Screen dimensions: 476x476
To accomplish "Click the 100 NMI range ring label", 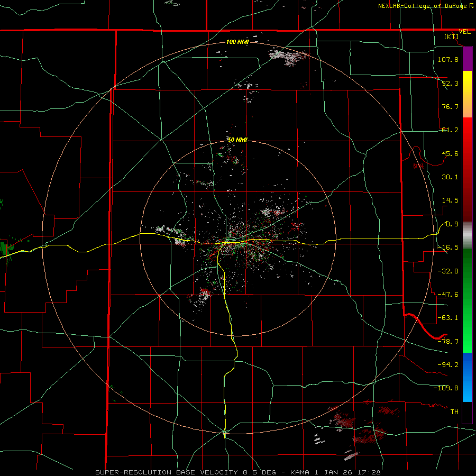I will [237, 42].
